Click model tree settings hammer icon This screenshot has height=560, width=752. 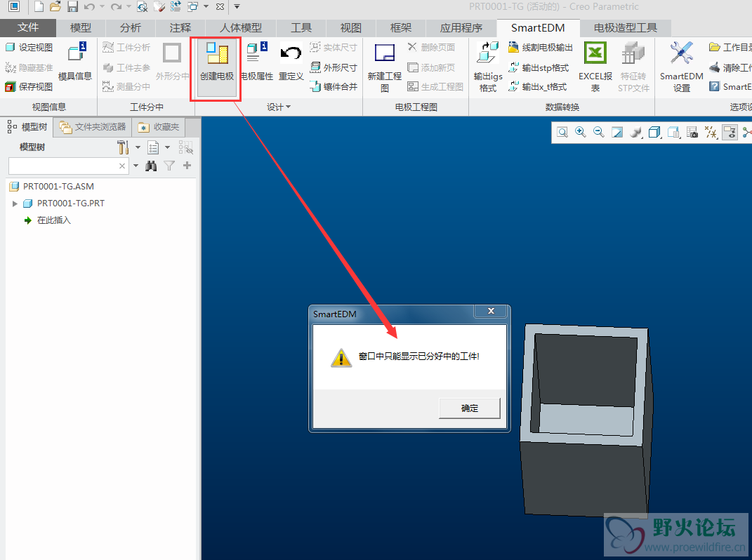[x=124, y=147]
